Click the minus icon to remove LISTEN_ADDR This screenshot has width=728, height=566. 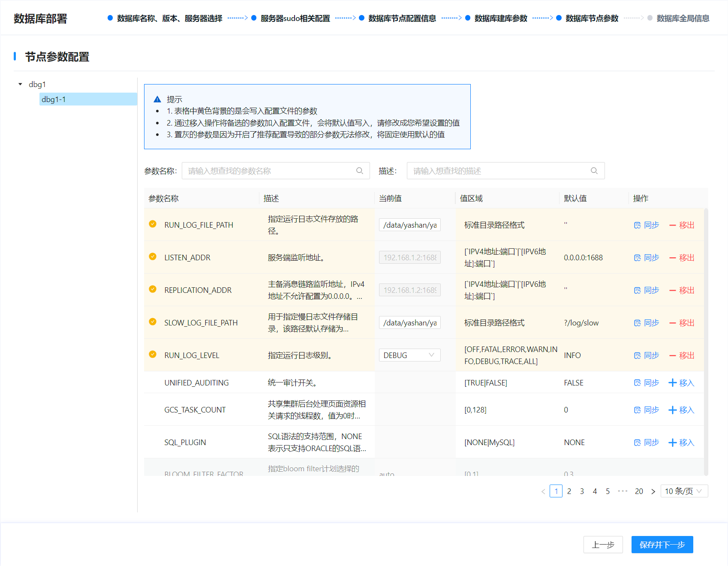(x=672, y=258)
